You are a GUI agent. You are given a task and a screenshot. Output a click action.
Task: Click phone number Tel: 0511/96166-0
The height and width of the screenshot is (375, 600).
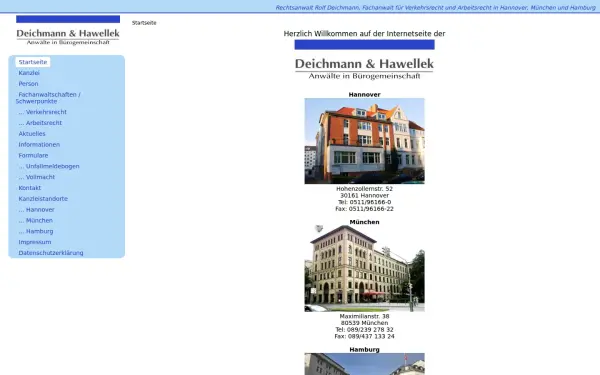tap(364, 202)
